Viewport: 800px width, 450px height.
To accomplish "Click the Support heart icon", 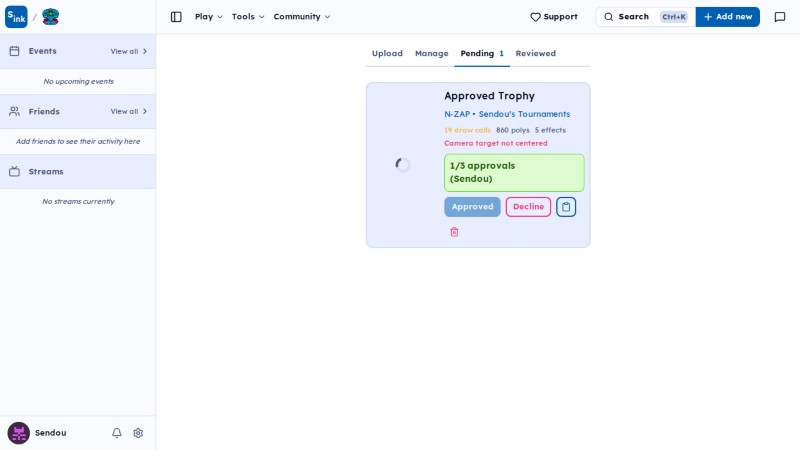I will 535,17.
